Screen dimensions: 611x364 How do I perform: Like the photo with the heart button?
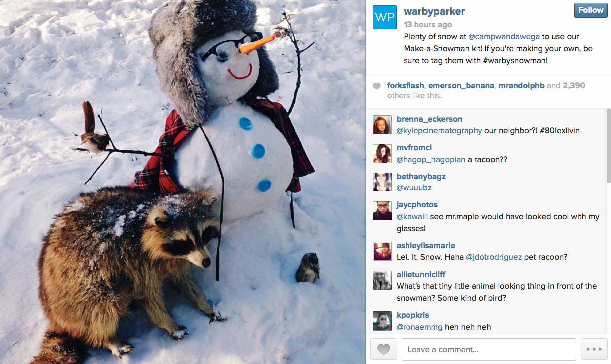click(384, 349)
